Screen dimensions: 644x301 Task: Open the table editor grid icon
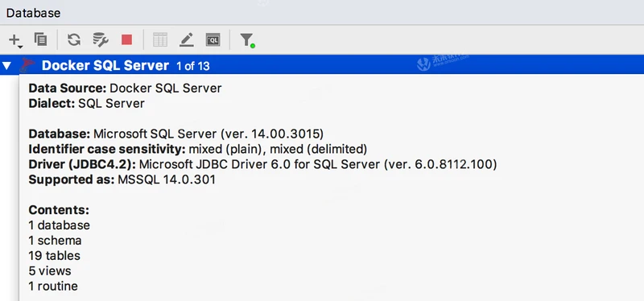(159, 39)
